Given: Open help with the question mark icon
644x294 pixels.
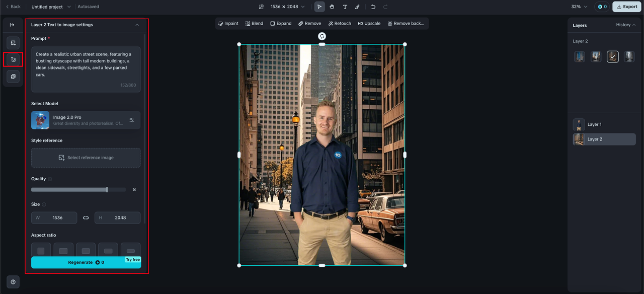Looking at the screenshot, I should [x=13, y=282].
